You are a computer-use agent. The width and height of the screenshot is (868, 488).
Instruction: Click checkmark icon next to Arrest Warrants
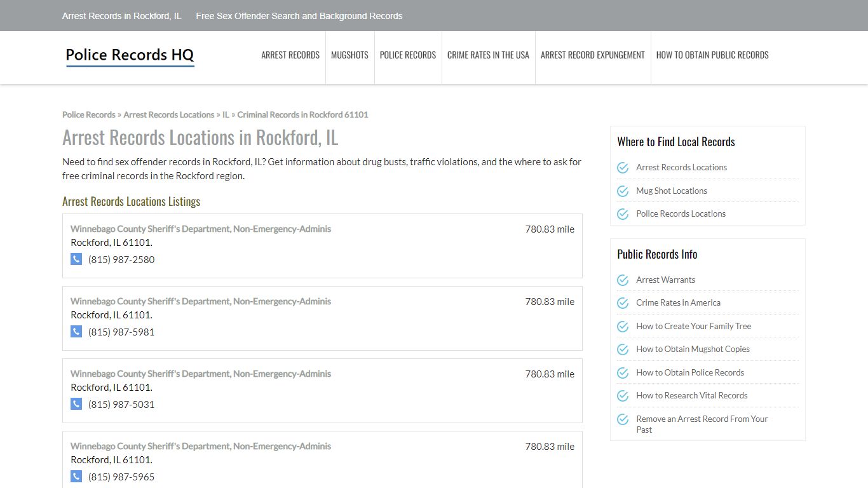[623, 280]
